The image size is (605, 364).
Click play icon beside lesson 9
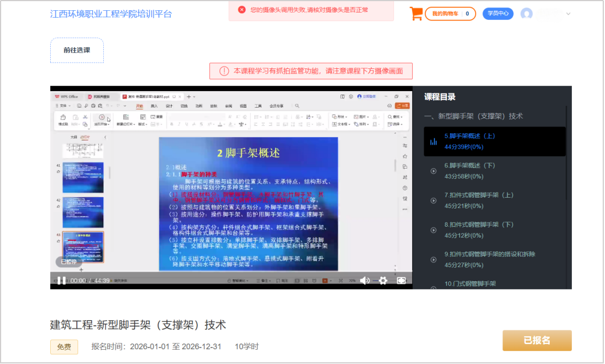(434, 260)
